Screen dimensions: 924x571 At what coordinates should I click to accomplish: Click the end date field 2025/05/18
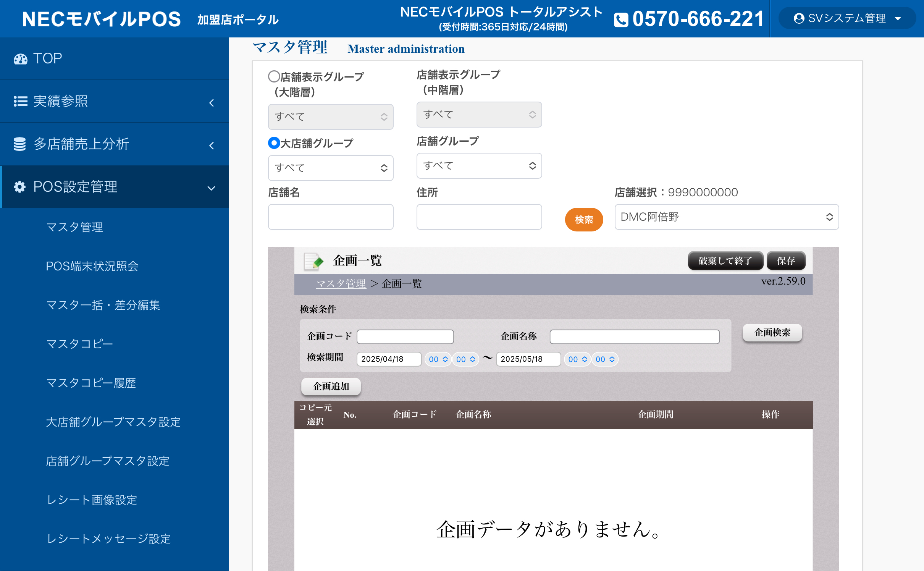pos(528,359)
